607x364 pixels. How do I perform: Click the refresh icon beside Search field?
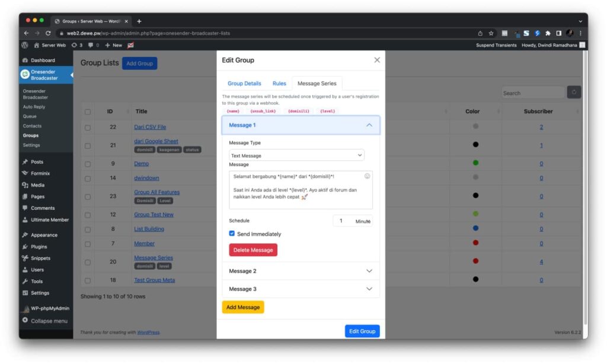[574, 92]
